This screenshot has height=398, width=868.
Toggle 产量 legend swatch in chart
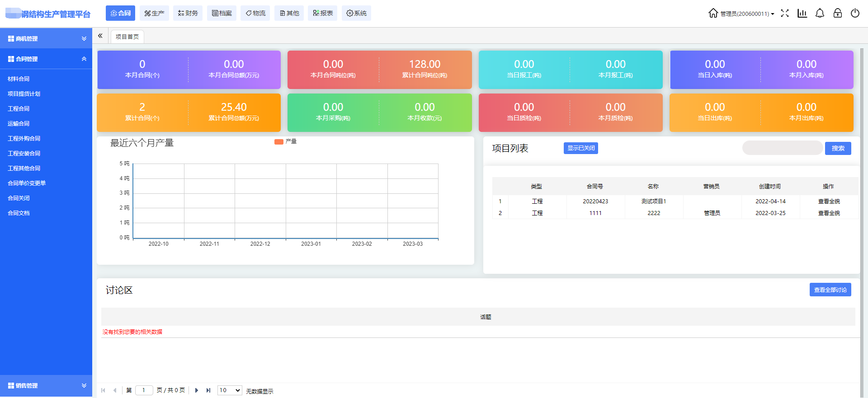coord(279,142)
